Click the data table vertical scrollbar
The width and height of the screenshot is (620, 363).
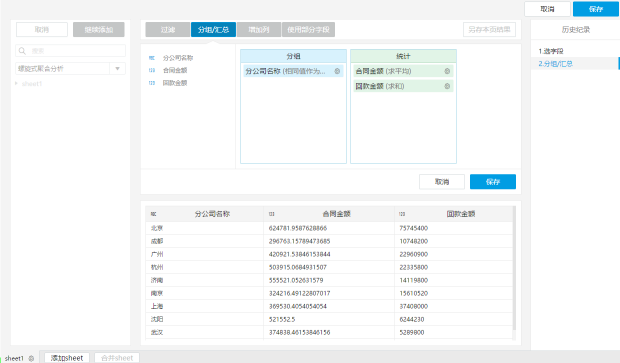pos(514,269)
